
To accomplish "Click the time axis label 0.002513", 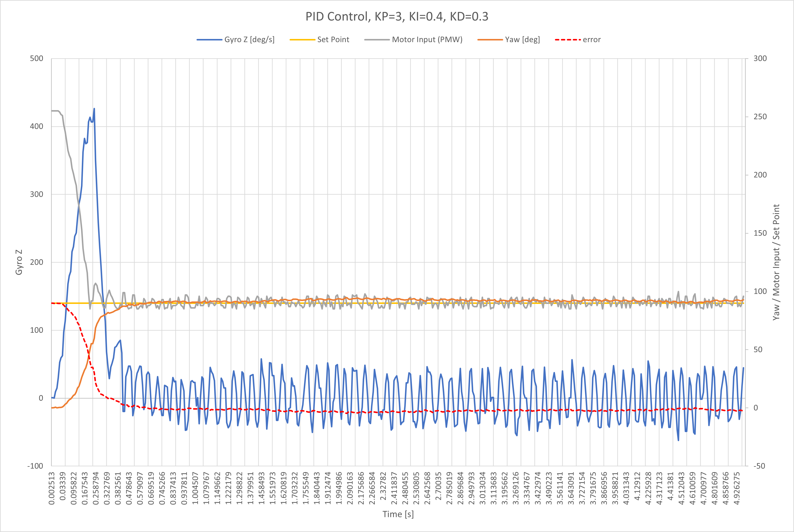I will point(52,488).
